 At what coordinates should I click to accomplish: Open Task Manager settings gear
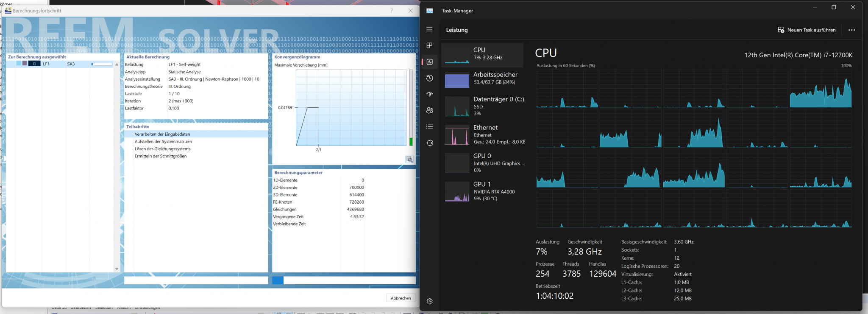[429, 301]
